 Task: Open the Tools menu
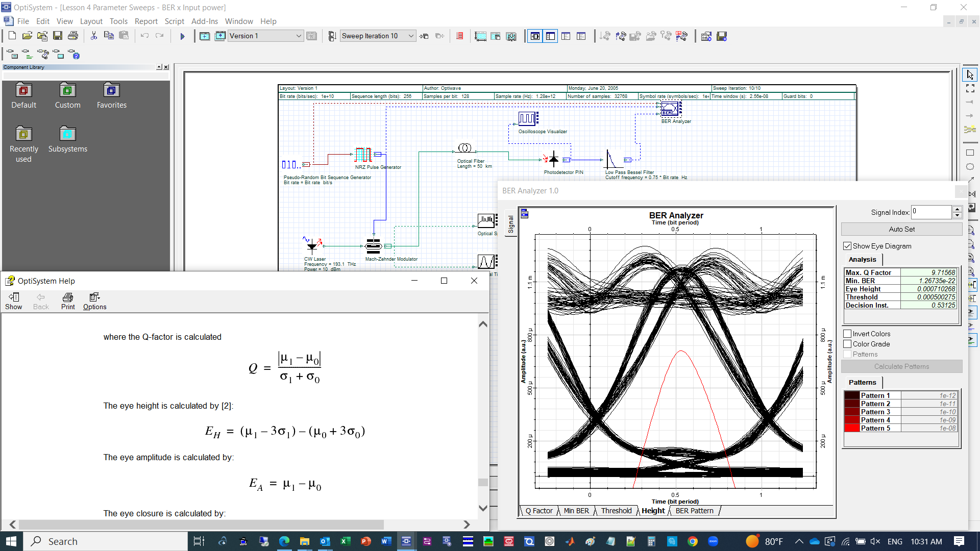(118, 21)
